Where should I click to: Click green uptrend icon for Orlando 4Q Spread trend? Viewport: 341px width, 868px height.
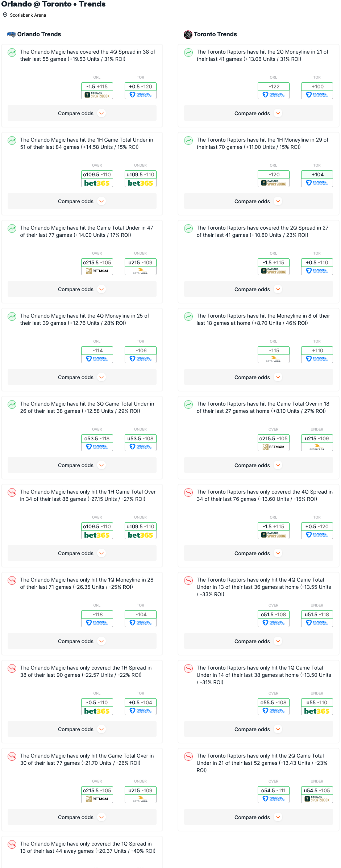coord(12,53)
